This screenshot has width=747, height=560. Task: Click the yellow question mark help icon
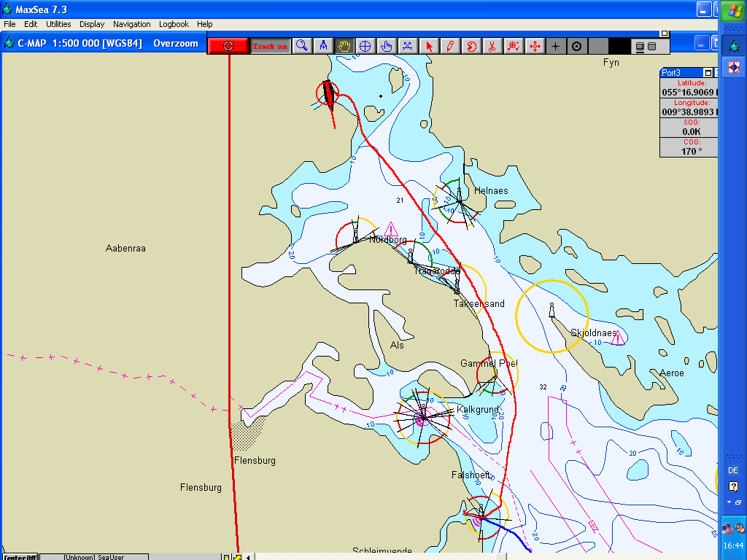[x=733, y=486]
